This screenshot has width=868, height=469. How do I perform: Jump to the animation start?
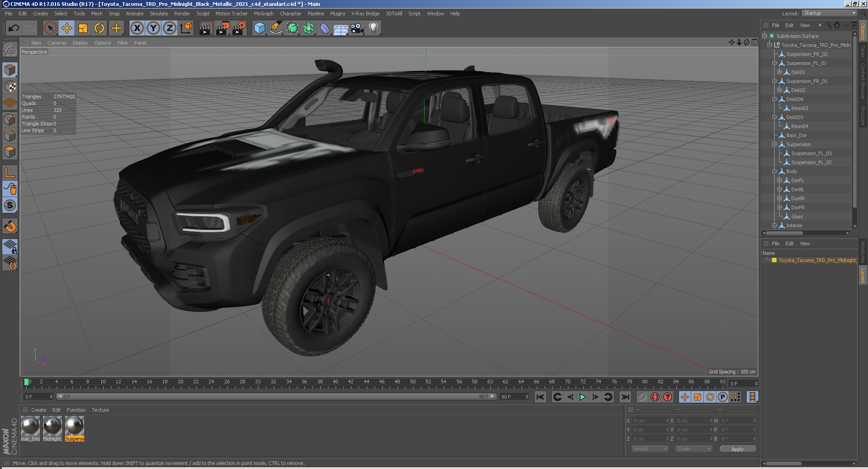pos(540,397)
